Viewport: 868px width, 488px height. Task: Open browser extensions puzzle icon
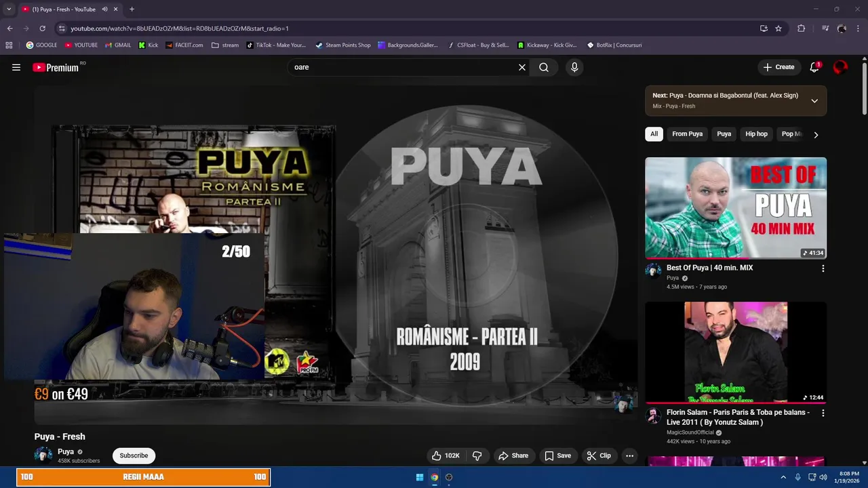801,28
